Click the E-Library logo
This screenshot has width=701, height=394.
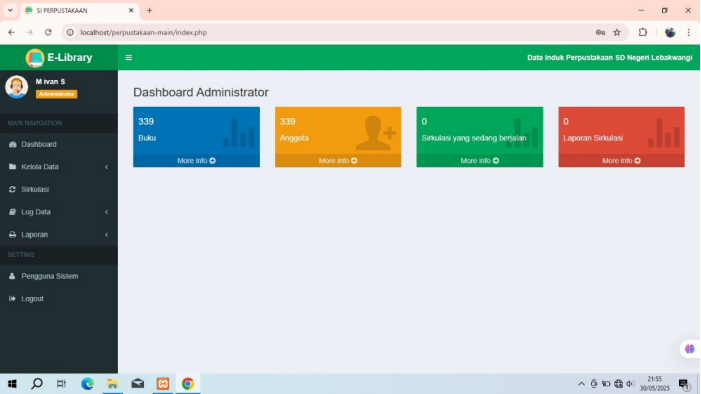point(59,58)
